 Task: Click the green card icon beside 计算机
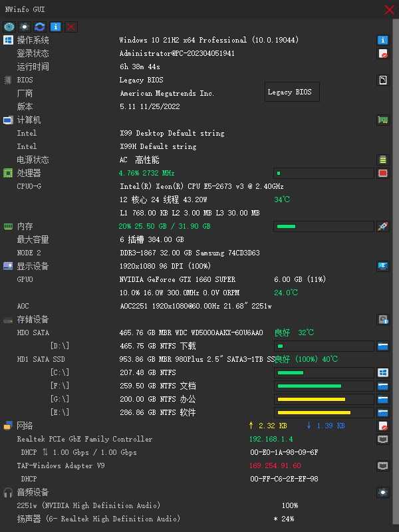(382, 120)
